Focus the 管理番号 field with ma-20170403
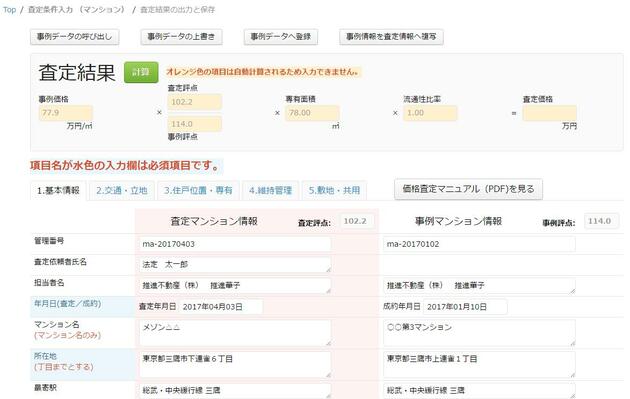 (x=235, y=244)
